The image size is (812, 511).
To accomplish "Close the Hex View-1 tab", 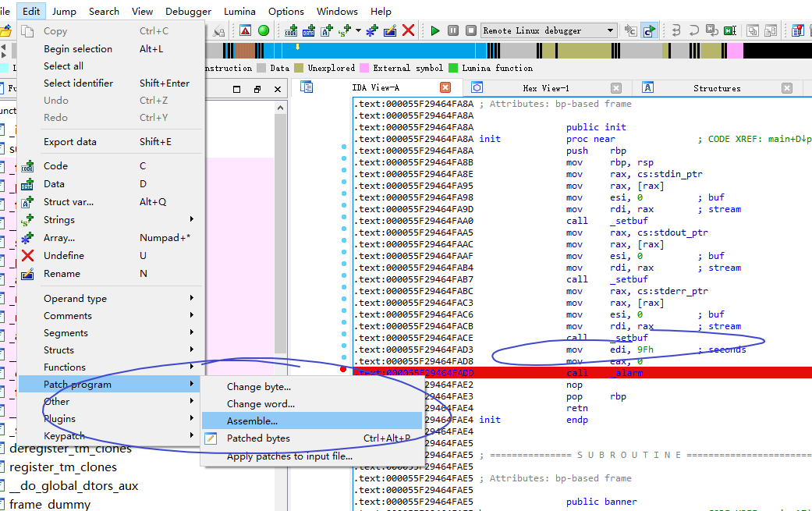I will pos(615,88).
